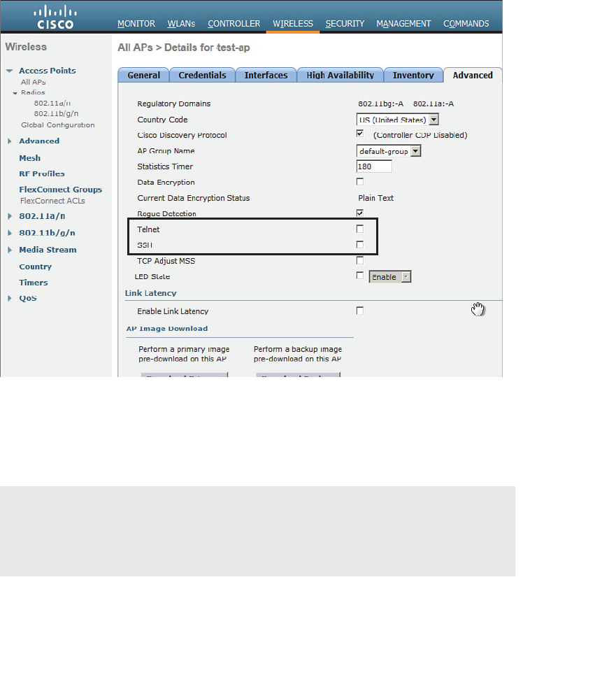Switch to the Credentials tab
Screen dimensions: 616x689
point(202,75)
